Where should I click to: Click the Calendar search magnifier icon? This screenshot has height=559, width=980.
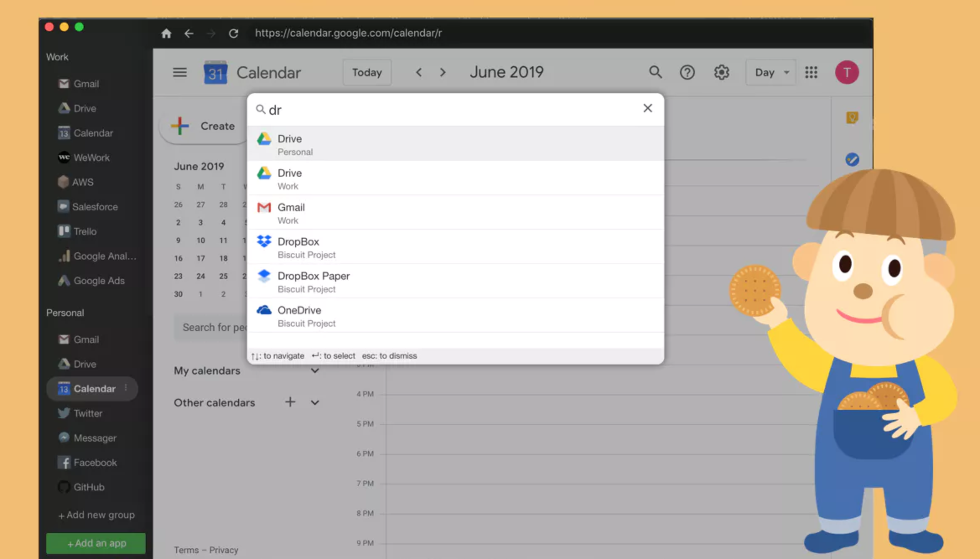pyautogui.click(x=656, y=72)
